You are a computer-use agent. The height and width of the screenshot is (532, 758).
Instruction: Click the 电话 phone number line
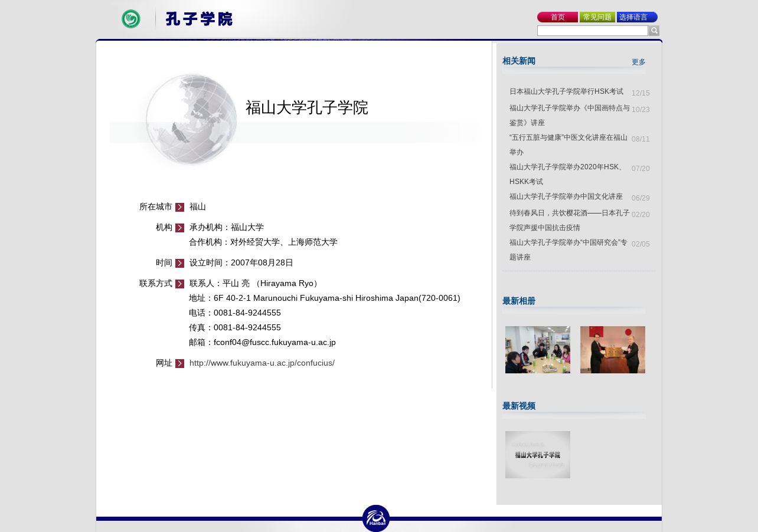click(x=235, y=313)
